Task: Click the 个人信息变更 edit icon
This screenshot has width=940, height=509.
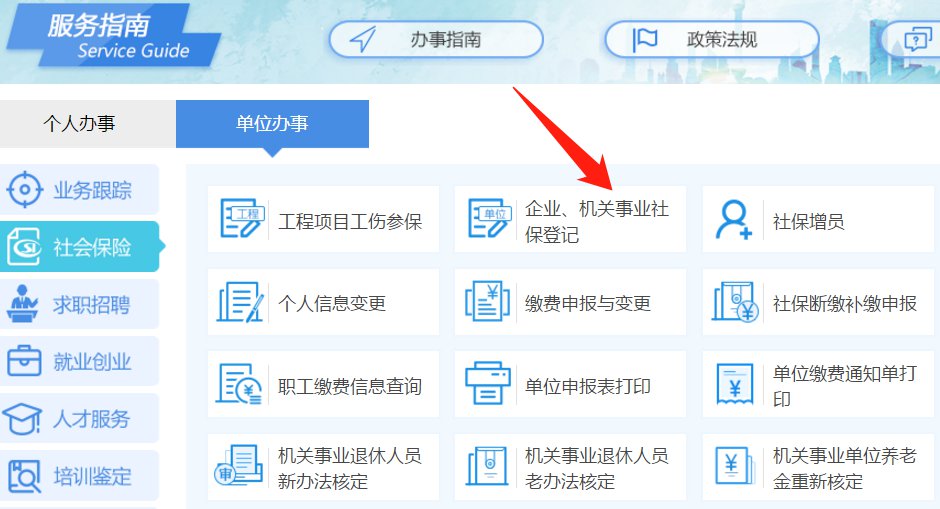Action: pyautogui.click(x=240, y=302)
